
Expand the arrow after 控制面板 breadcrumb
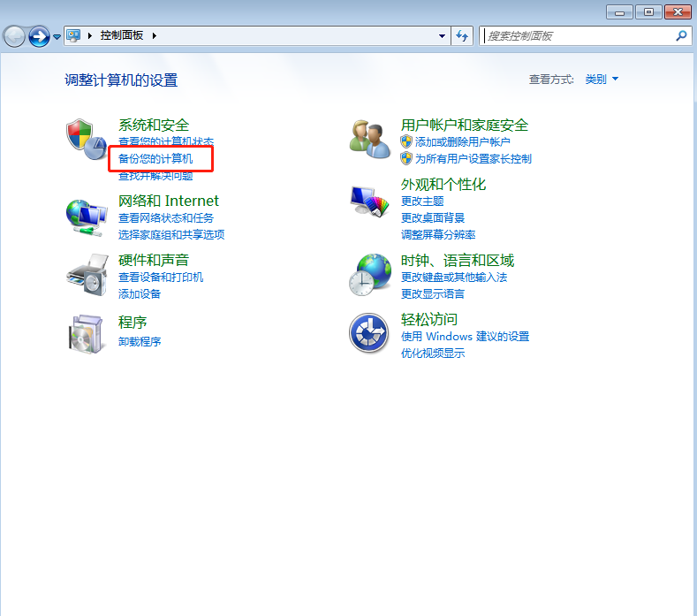(155, 36)
